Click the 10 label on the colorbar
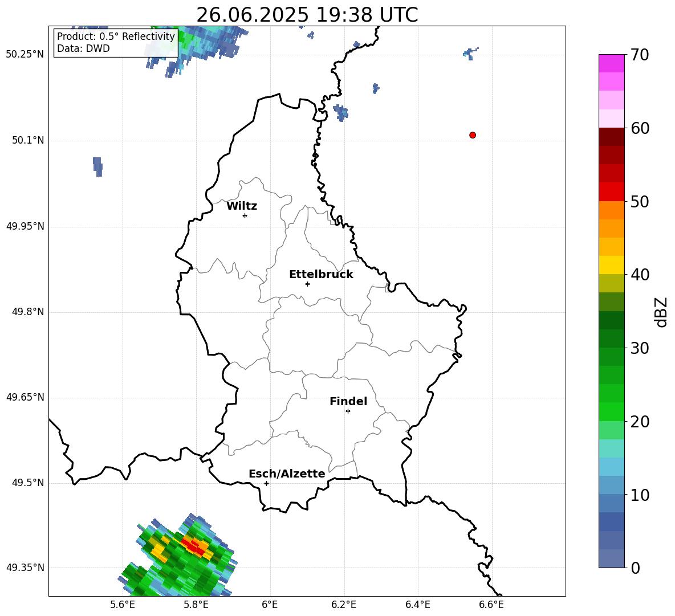Image resolution: width=675 pixels, height=616 pixels. pyautogui.click(x=640, y=495)
